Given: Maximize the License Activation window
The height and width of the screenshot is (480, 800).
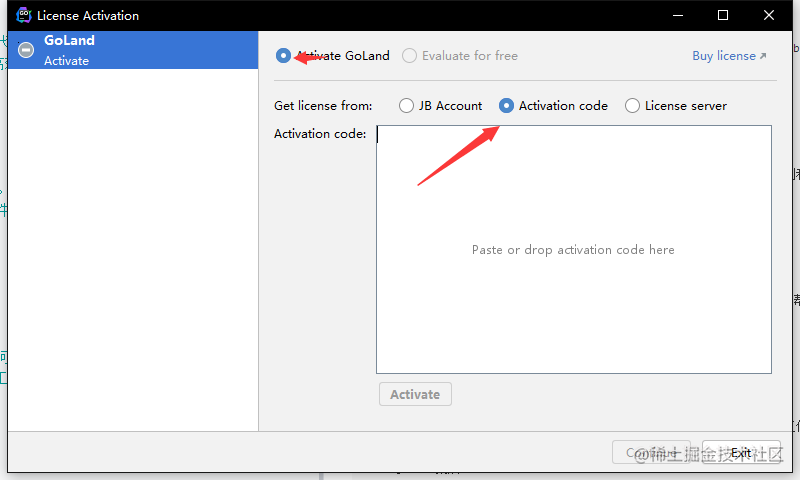Looking at the screenshot, I should [x=723, y=15].
